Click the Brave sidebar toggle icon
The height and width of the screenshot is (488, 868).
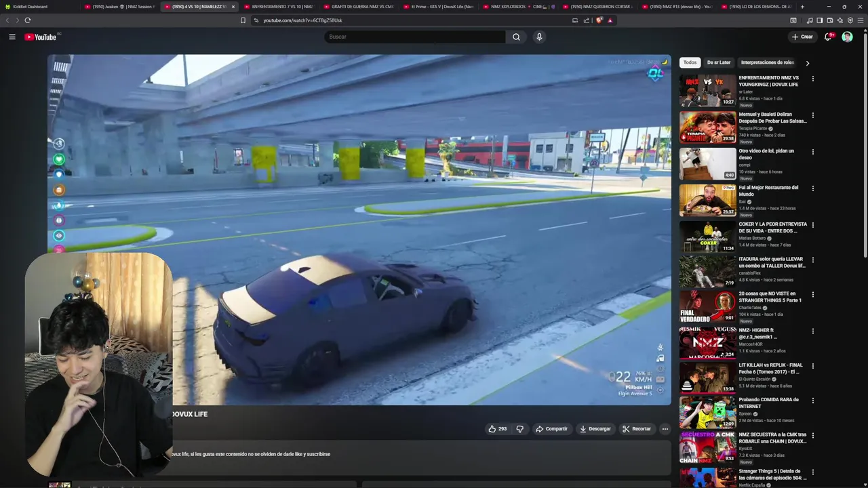click(x=820, y=20)
